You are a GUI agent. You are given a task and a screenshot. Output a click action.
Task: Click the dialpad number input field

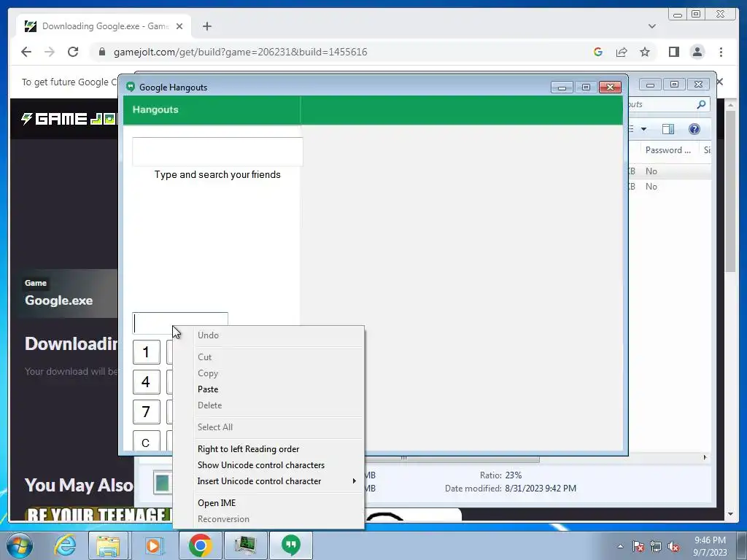point(180,322)
